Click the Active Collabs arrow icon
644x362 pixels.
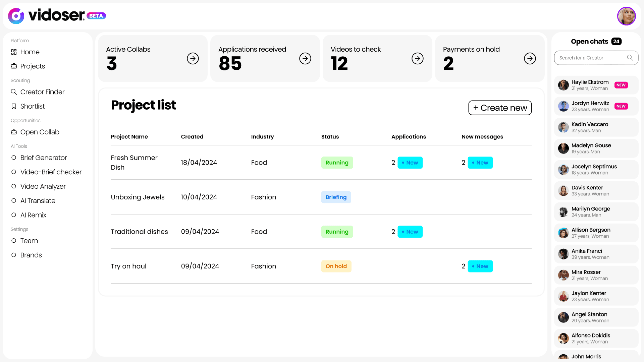pyautogui.click(x=193, y=59)
